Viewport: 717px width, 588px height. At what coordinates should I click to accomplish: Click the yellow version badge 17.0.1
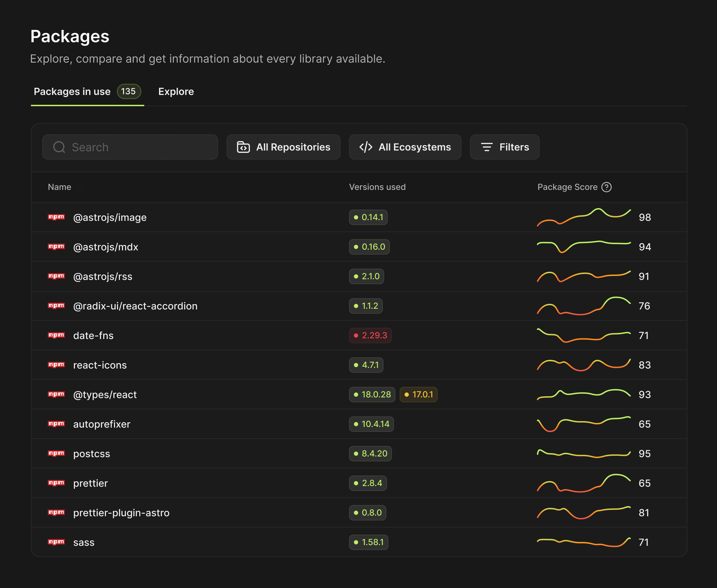418,394
